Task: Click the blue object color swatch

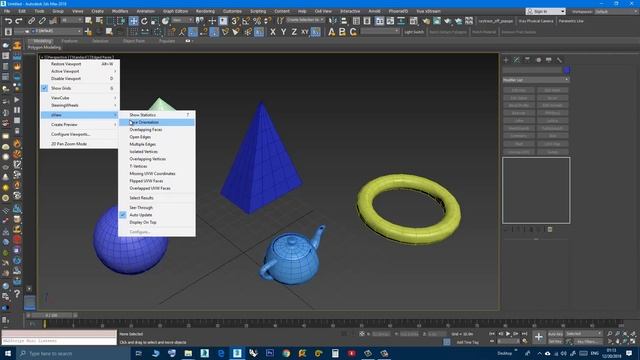Action: (x=566, y=70)
